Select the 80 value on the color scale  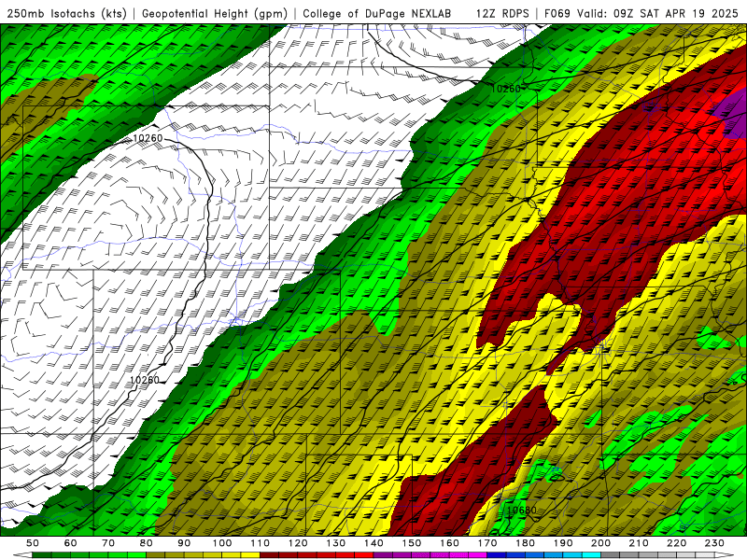pos(147,543)
